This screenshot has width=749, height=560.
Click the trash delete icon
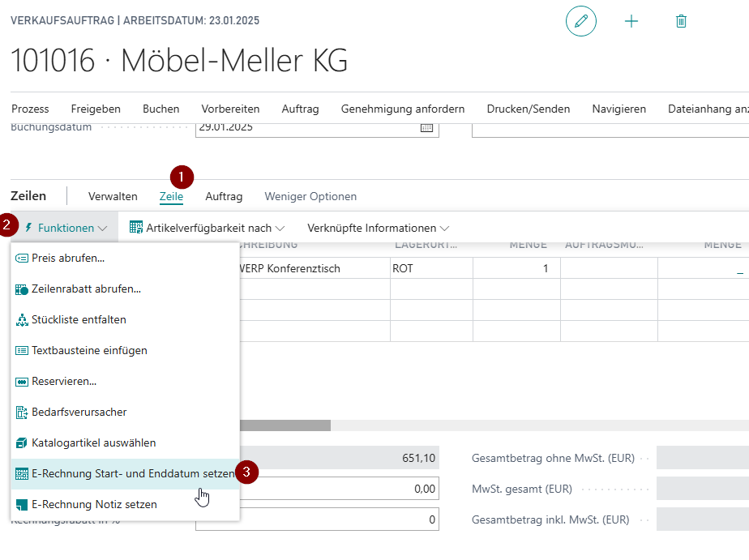coord(681,22)
